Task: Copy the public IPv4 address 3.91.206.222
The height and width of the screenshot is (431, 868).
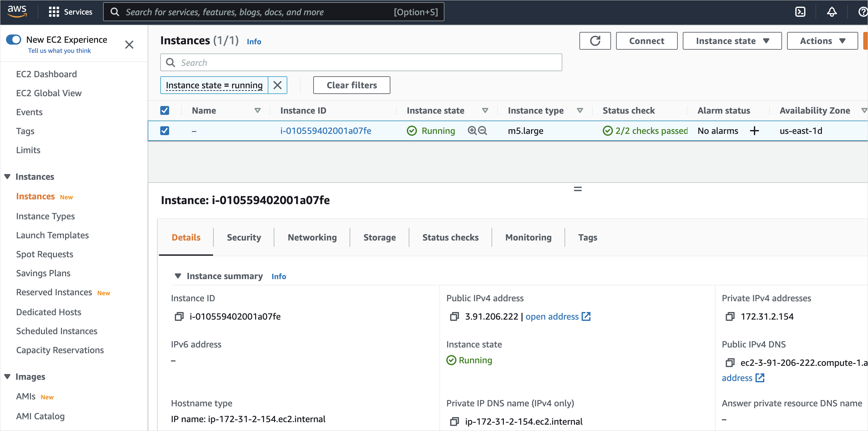Action: tap(454, 316)
